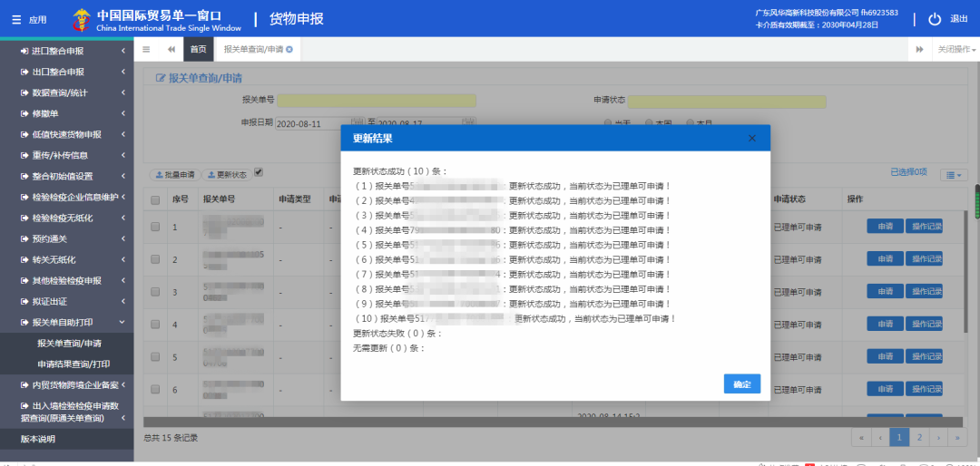The width and height of the screenshot is (980, 466).
Task: Go to page 1 in pagination
Action: (899, 438)
